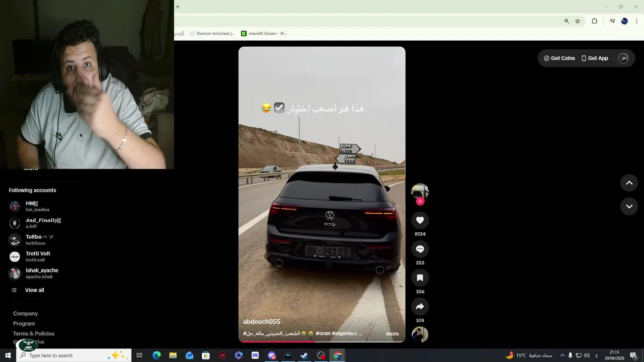This screenshot has width=644, height=362.
Task: Open the Chrome profile avatar
Action: click(x=624, y=21)
